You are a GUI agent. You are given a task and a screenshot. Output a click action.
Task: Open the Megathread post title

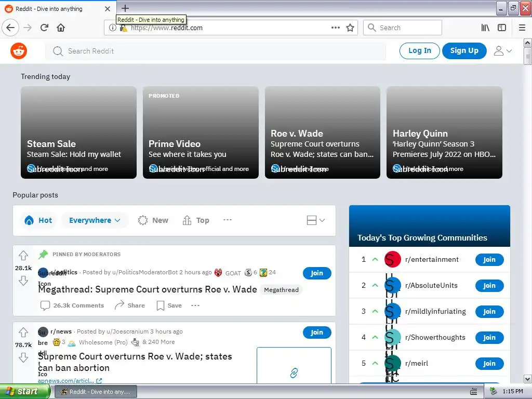(x=147, y=289)
